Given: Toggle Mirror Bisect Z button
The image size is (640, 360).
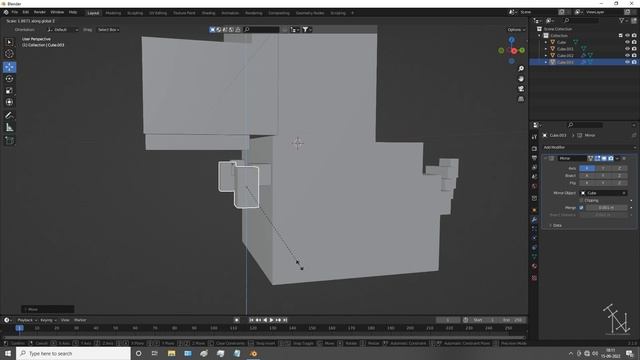Looking at the screenshot, I should coord(619,176).
